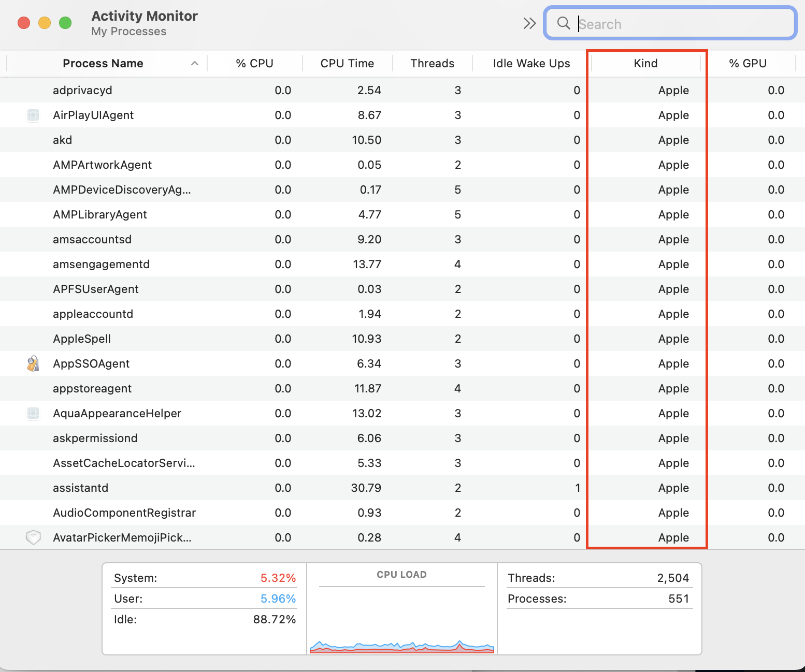Screen dimensions: 805x672
Task: Select the askpermissiond process
Action: (95, 438)
